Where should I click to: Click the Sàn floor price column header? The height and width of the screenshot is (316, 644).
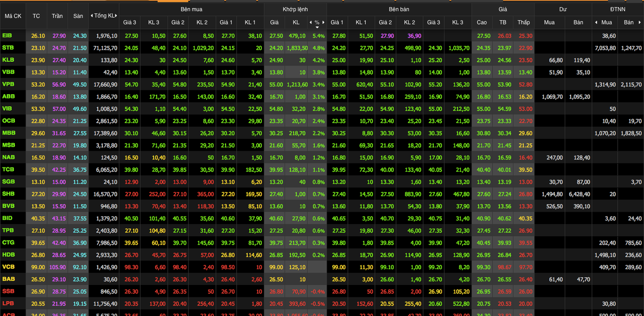click(x=78, y=16)
